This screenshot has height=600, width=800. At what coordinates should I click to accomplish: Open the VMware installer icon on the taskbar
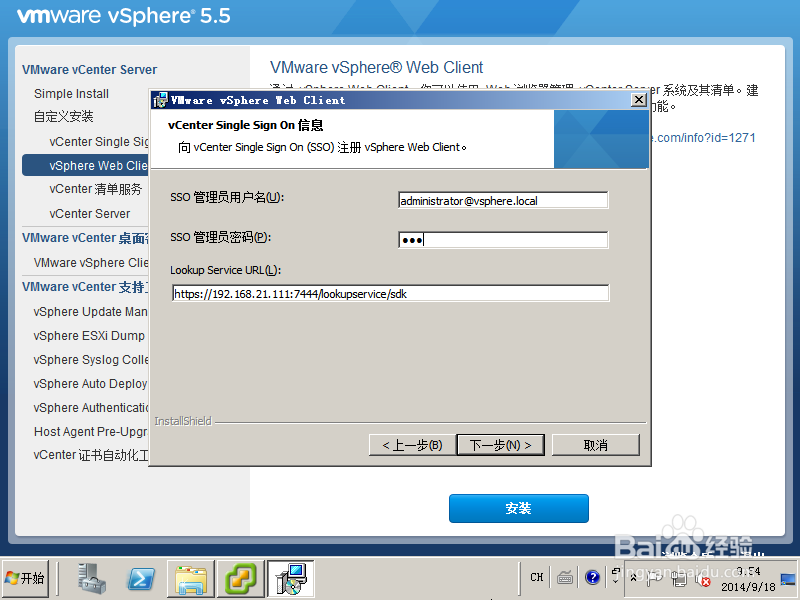point(290,578)
